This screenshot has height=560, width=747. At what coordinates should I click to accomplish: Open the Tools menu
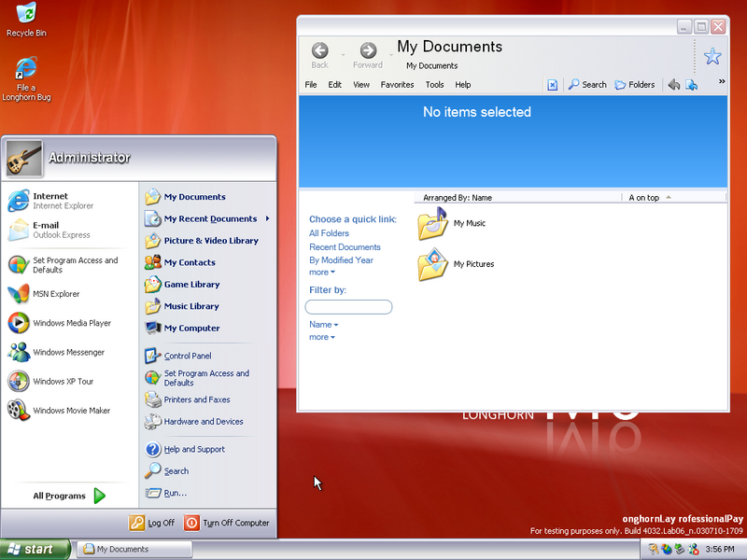pos(434,84)
